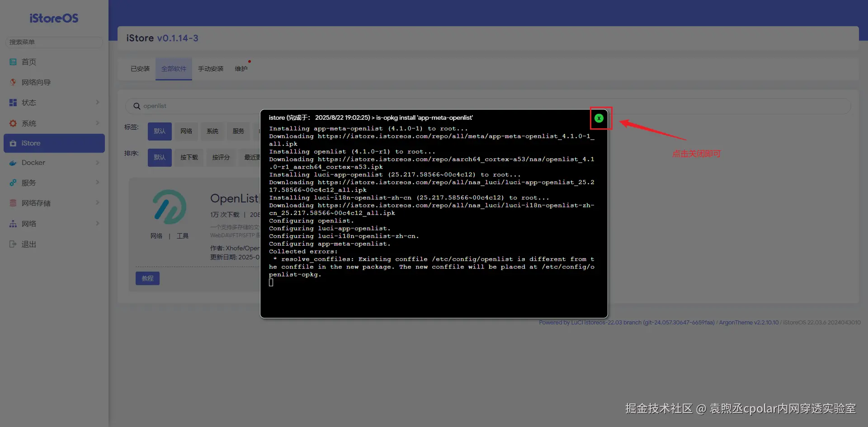This screenshot has width=868, height=427.
Task: Click the 搜索菜单 menu search field
Action: pos(54,42)
